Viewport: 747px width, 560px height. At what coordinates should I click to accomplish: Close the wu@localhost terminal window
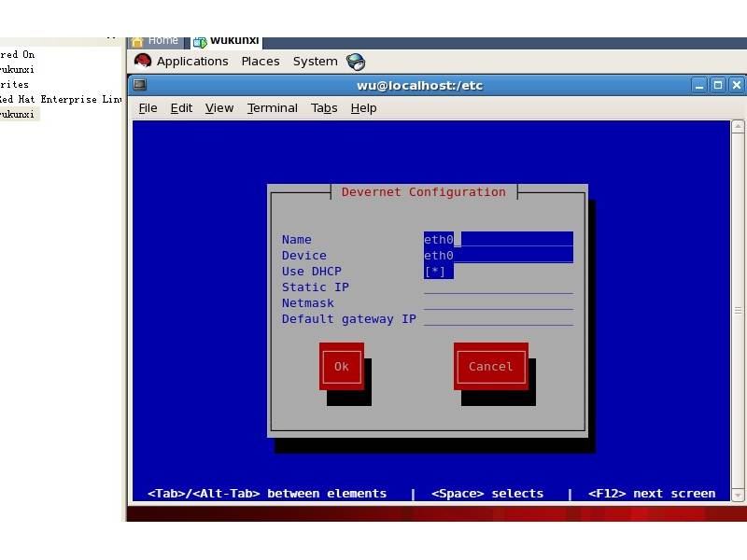pos(736,85)
